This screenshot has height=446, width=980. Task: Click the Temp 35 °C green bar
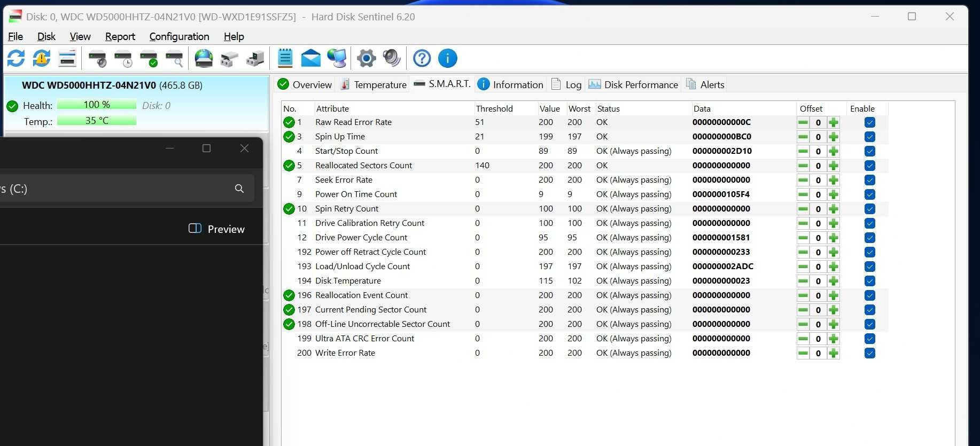tap(97, 121)
